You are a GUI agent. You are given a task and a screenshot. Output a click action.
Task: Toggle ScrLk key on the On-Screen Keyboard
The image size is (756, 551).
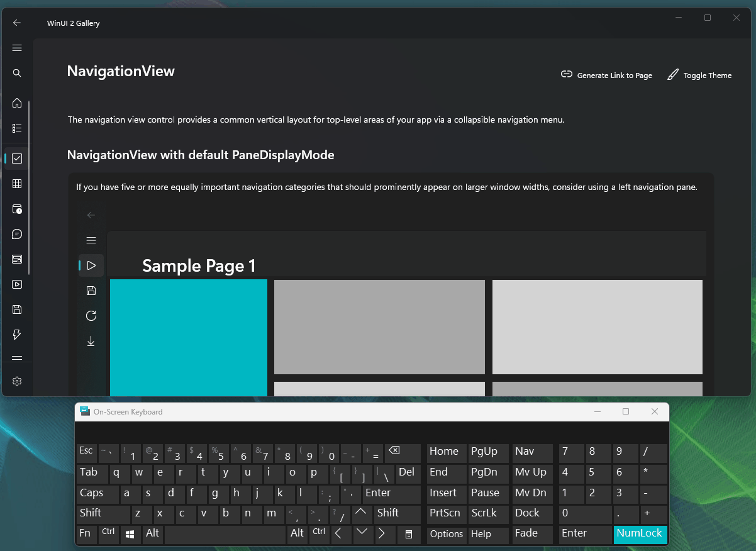tap(488, 515)
